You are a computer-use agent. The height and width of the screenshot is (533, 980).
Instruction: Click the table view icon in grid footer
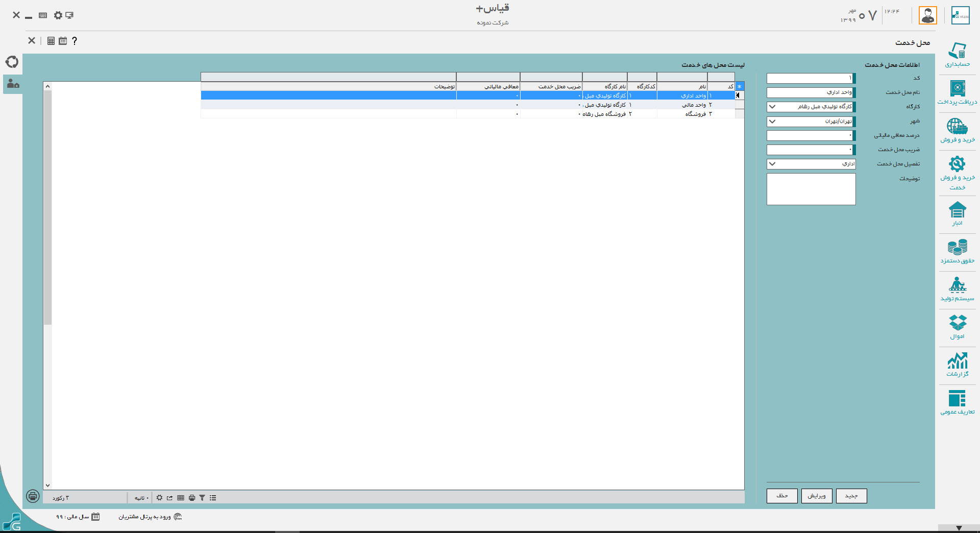point(181,498)
